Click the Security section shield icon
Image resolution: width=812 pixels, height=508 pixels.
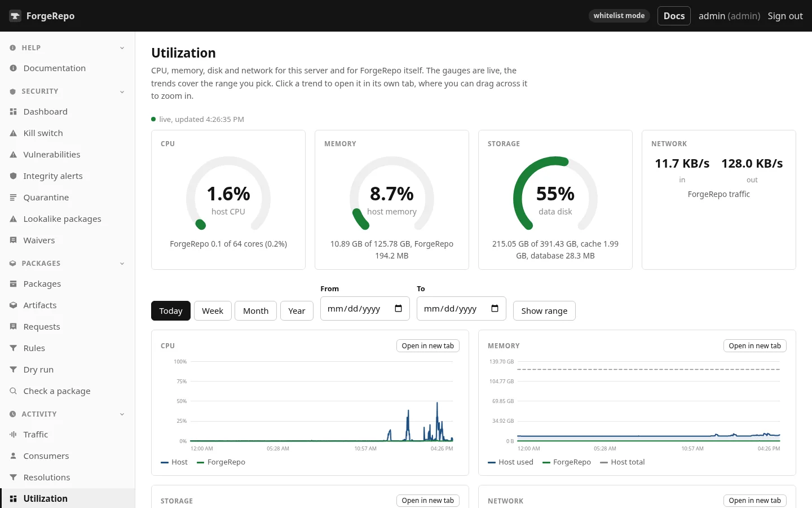click(12, 91)
